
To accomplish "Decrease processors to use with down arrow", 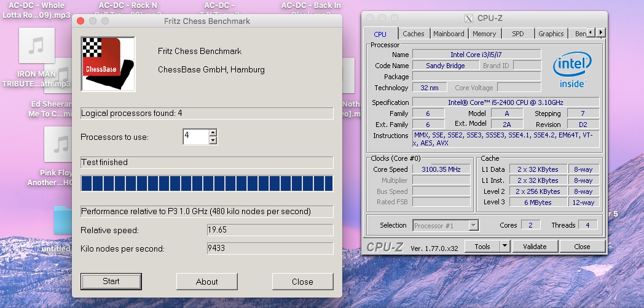I will (213, 141).
